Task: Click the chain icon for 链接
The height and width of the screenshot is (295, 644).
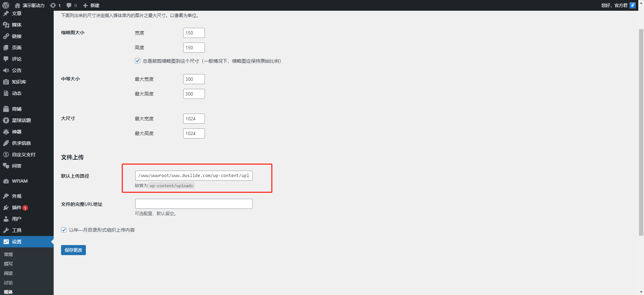Action: 6,36
